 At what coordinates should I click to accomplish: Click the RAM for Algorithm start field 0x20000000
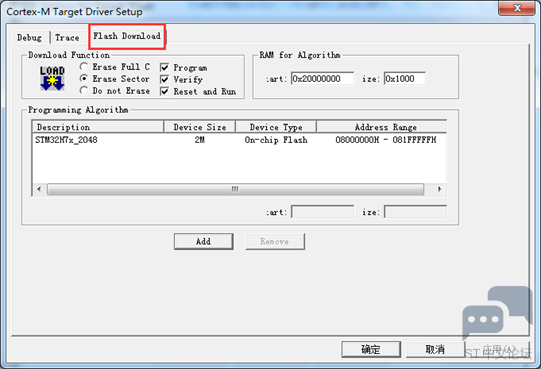pos(322,79)
